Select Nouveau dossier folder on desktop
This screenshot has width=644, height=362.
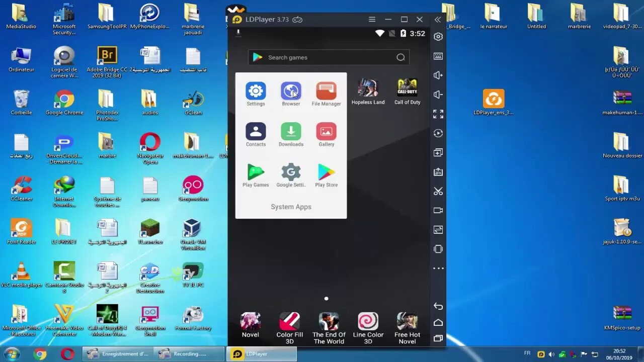coord(622,146)
